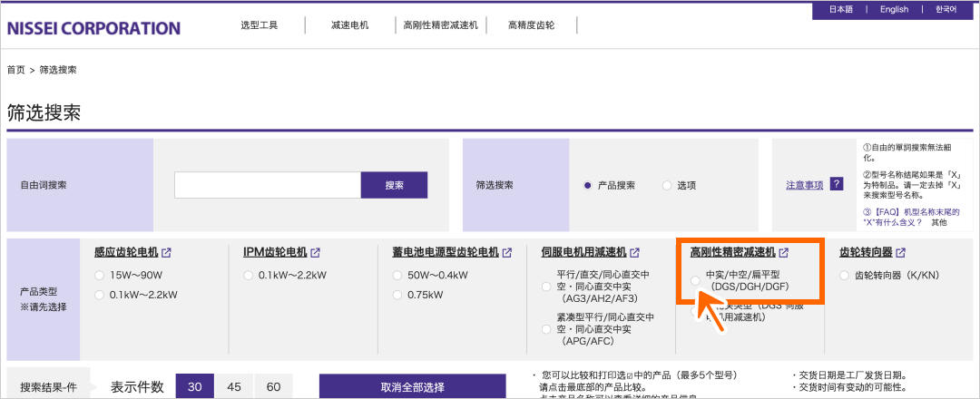Open external link icon beside 齿轮转向器

(x=901, y=252)
